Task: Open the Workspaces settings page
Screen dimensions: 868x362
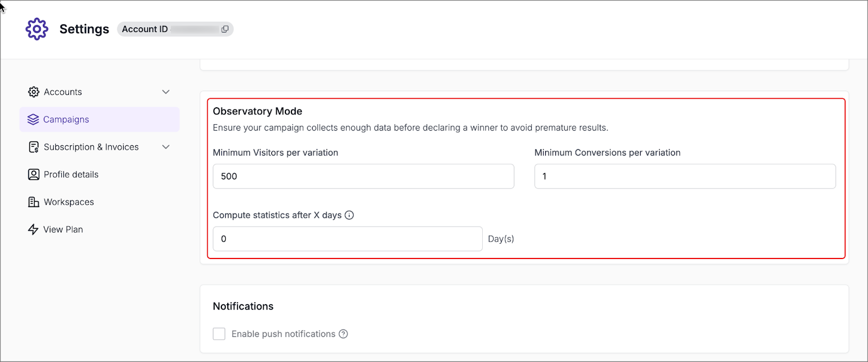Action: [x=69, y=202]
